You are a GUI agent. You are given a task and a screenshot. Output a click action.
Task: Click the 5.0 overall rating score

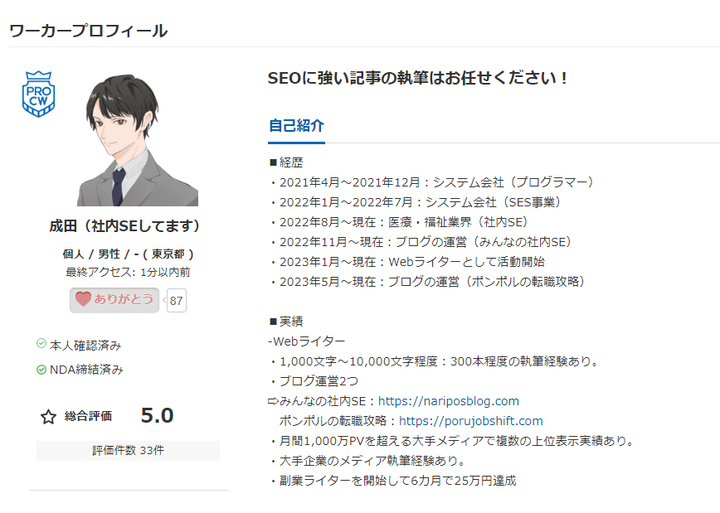pyautogui.click(x=157, y=416)
